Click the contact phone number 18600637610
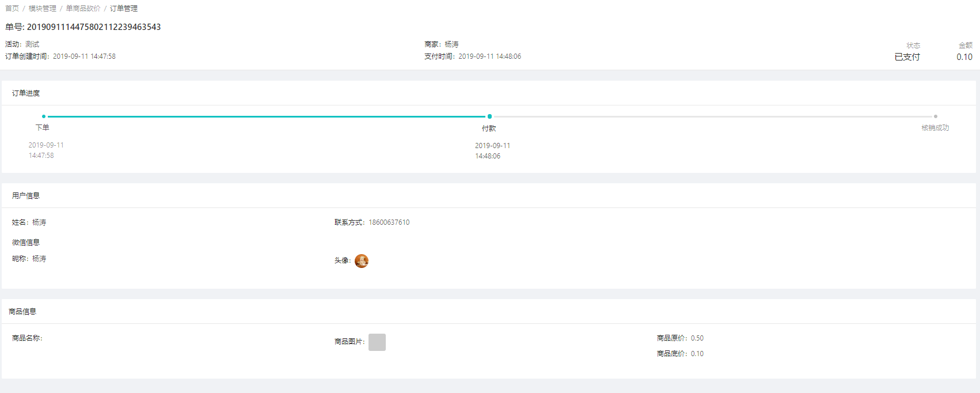This screenshot has height=393, width=980. coord(389,222)
